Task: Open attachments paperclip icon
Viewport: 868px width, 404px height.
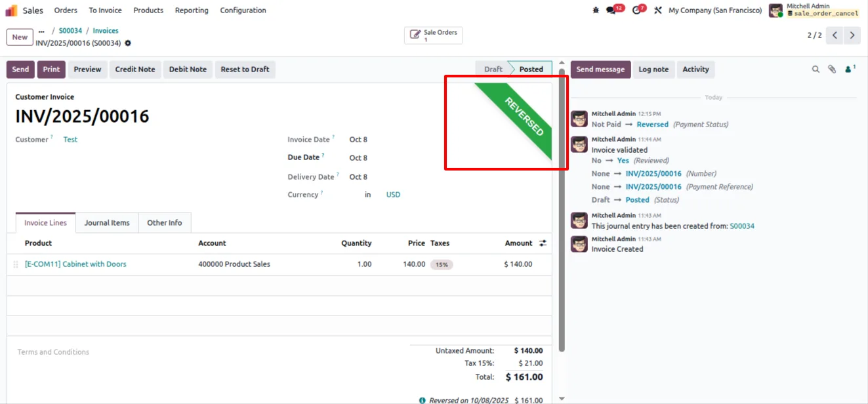Action: (x=831, y=69)
